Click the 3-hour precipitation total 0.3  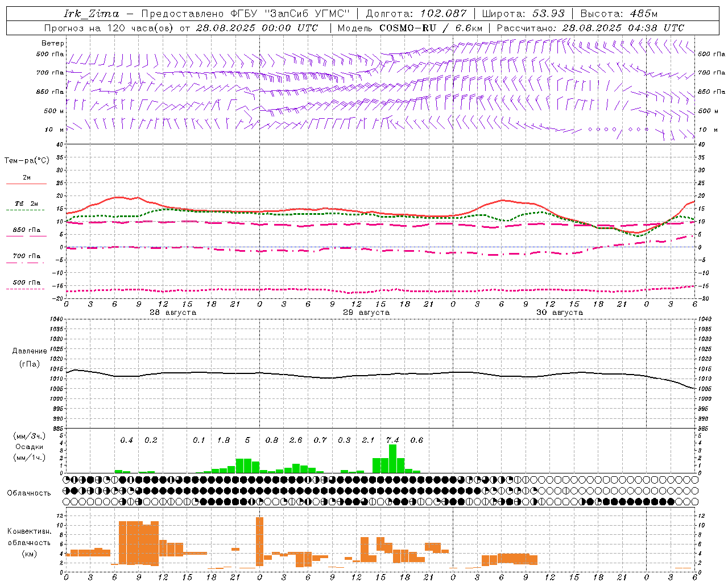[x=344, y=440]
